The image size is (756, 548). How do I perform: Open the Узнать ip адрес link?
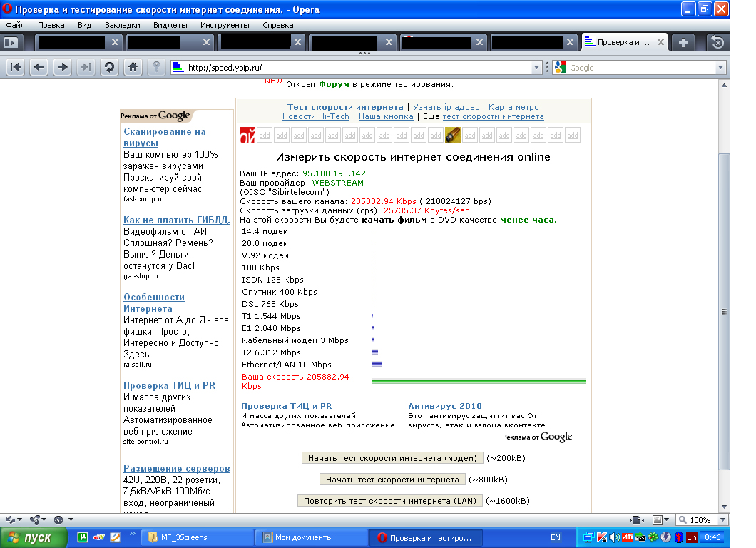click(x=446, y=107)
